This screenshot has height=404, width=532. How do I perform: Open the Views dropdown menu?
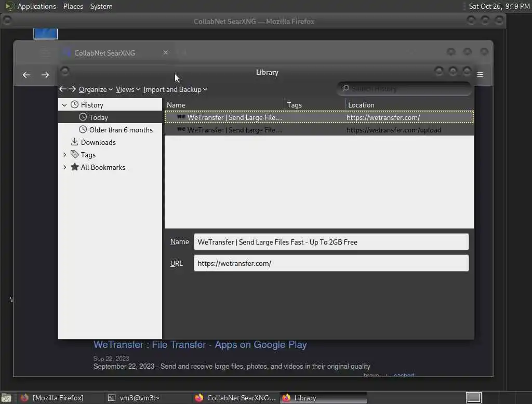click(x=128, y=89)
